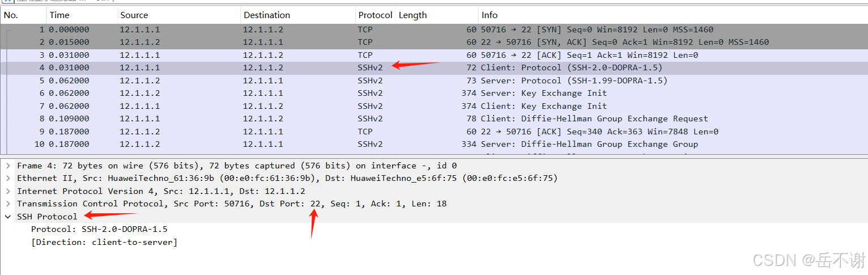Click time value 0.015000
Viewport: 868px width, 275px height.
[69, 42]
